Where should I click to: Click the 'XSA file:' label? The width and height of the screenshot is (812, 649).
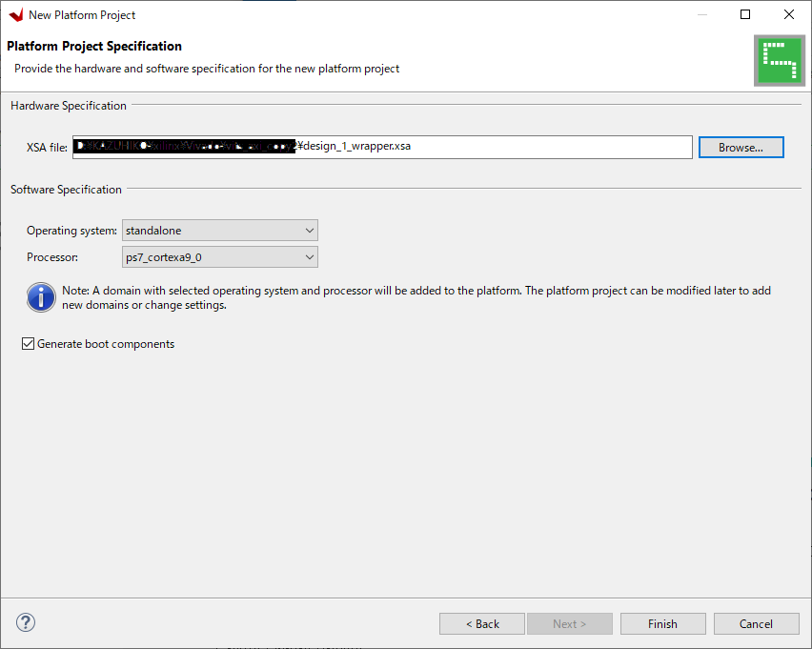tap(47, 148)
